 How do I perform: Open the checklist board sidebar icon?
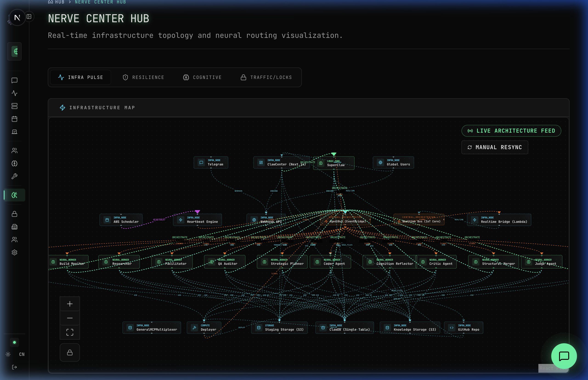tap(14, 132)
